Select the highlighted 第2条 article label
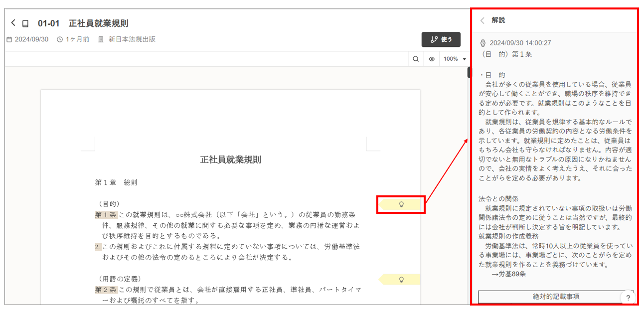The height and width of the screenshot is (312, 644). pos(106,290)
